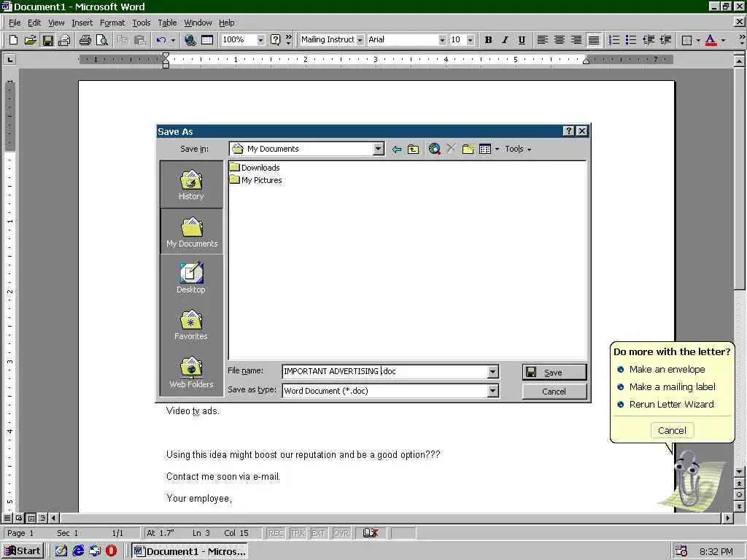Click the Tables and Borders icon
Image resolution: width=747 pixels, height=560 pixels.
pos(207,40)
